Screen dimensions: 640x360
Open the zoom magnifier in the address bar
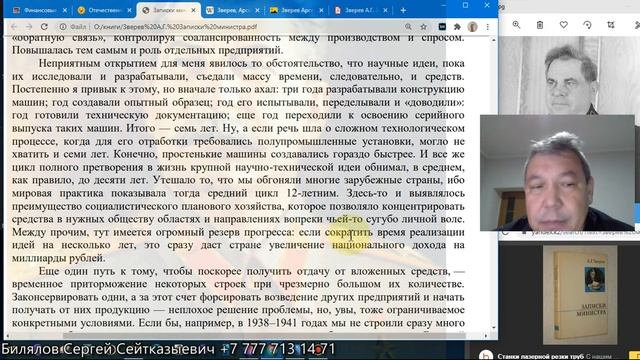408,27
